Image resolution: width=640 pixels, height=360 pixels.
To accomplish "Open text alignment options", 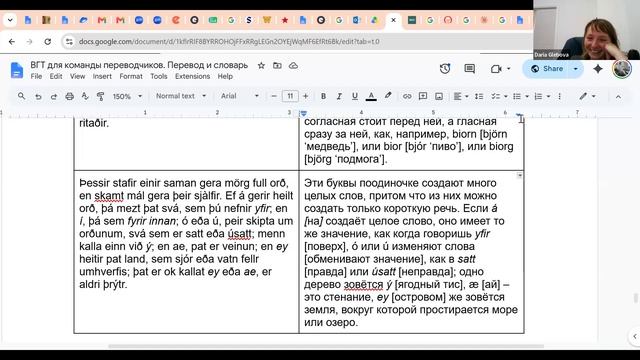I will pyautogui.click(x=461, y=96).
